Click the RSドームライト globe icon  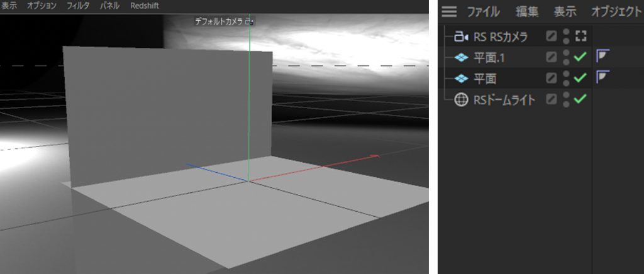pyautogui.click(x=461, y=100)
